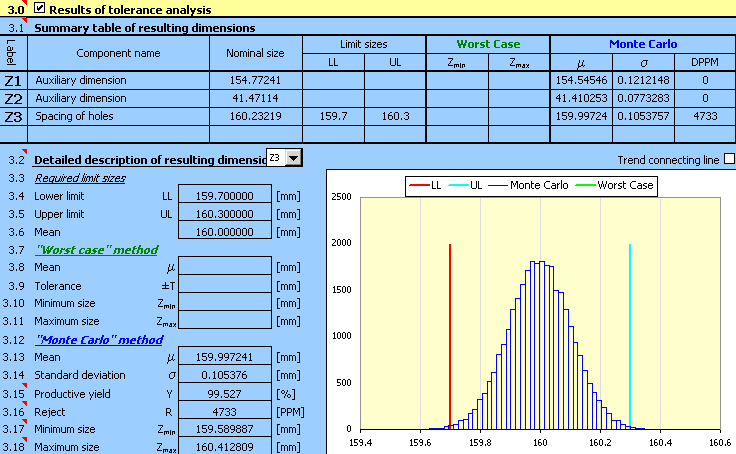Click the Z3 row label in summary table

(x=13, y=116)
